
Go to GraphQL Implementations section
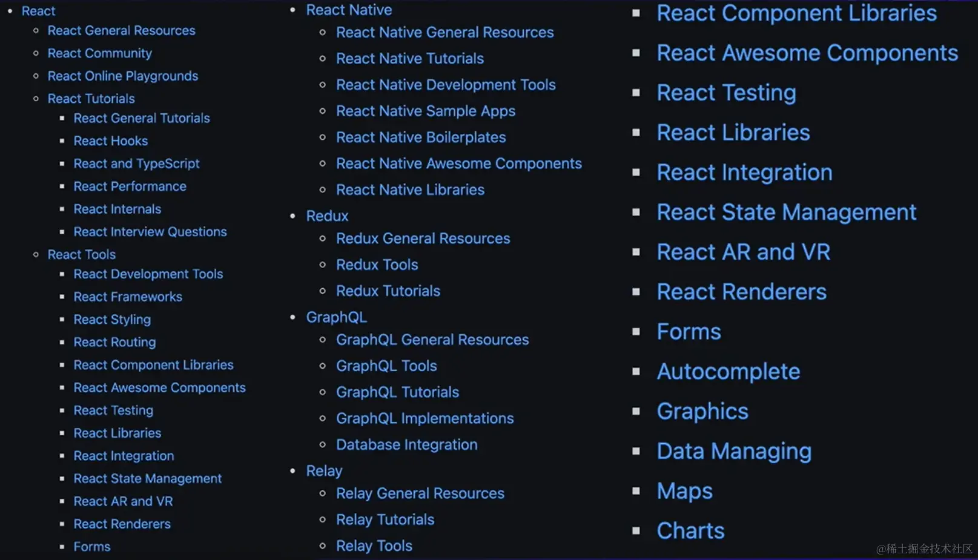click(425, 418)
